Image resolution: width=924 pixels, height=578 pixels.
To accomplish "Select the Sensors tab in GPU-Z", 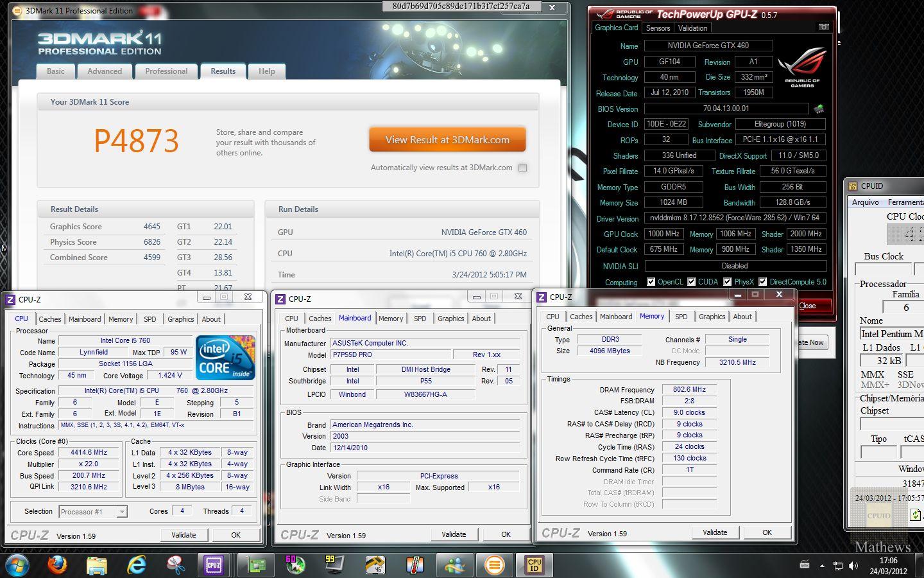I will tap(658, 28).
